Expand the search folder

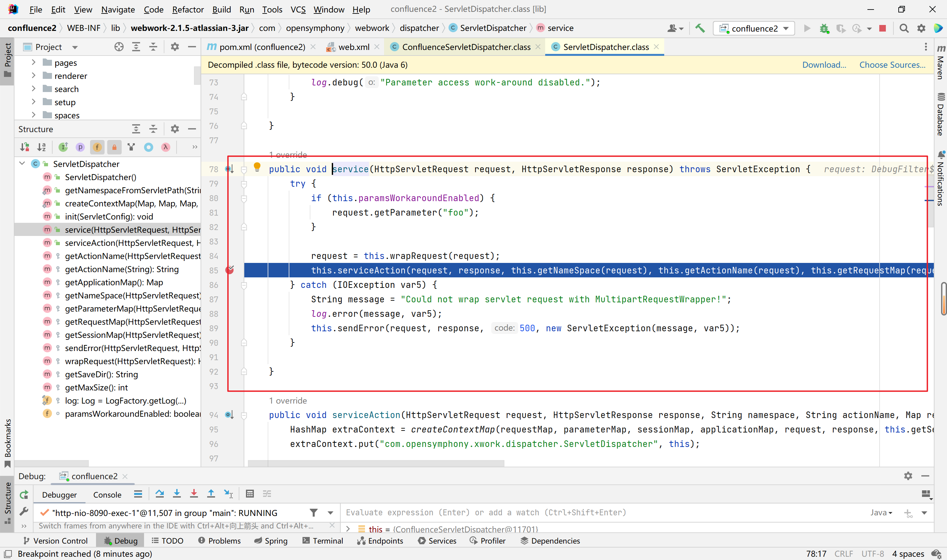(x=34, y=89)
